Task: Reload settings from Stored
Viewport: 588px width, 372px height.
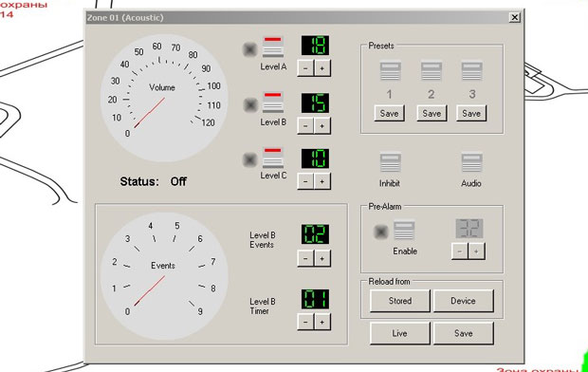Action: coord(400,301)
